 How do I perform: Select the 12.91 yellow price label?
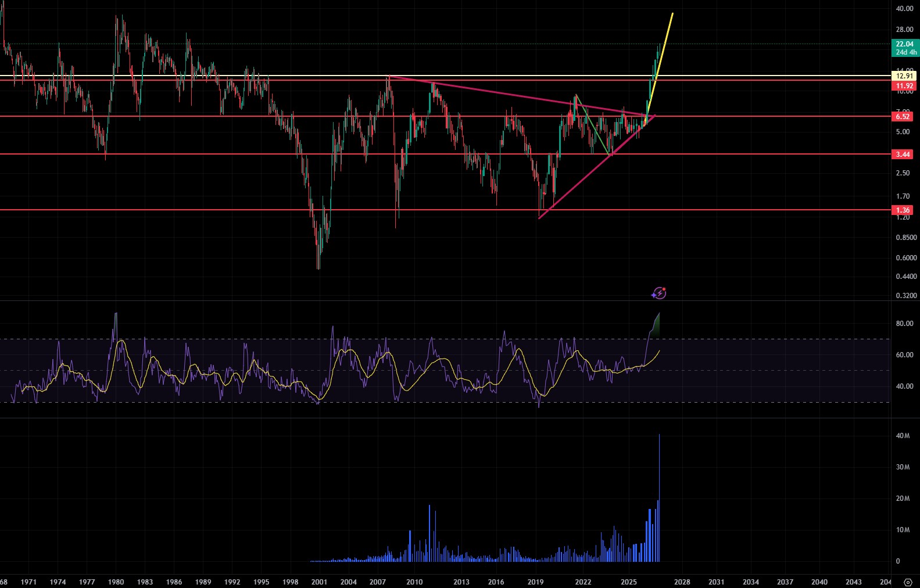tap(904, 76)
